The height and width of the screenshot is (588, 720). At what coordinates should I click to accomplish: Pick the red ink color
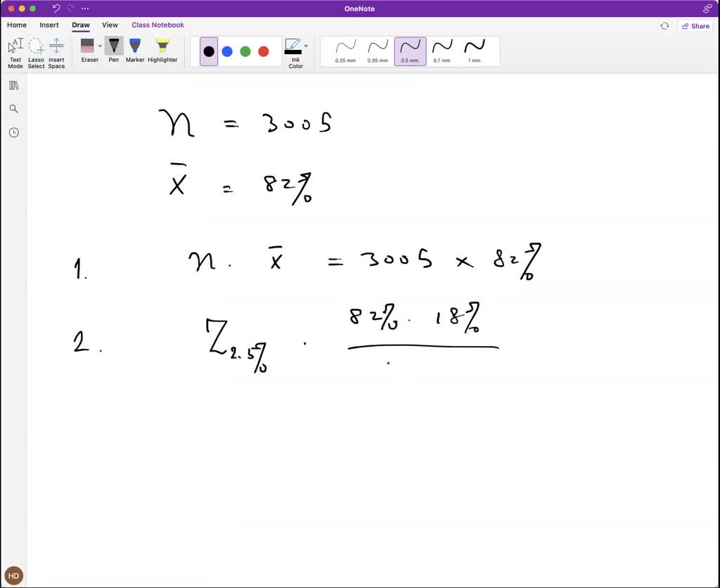point(264,51)
